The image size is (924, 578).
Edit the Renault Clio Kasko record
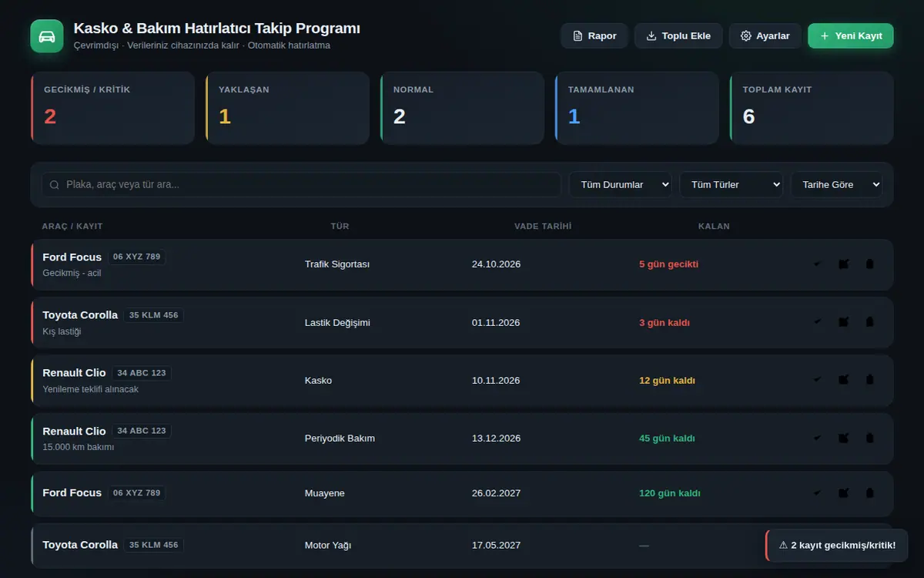point(844,380)
